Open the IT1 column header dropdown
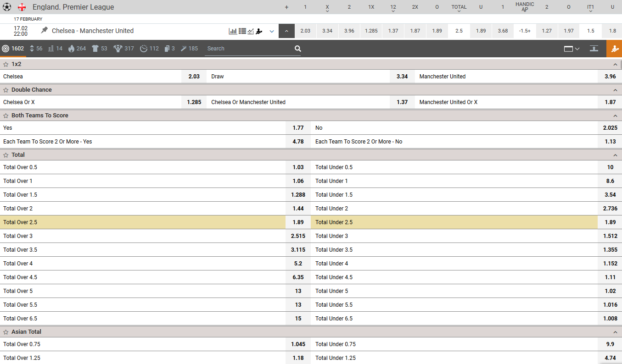This screenshot has height=364, width=622. (590, 8)
